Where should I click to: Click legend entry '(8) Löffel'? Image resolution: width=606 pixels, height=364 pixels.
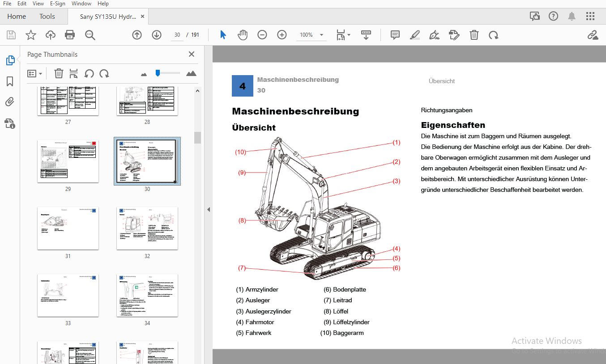(336, 311)
